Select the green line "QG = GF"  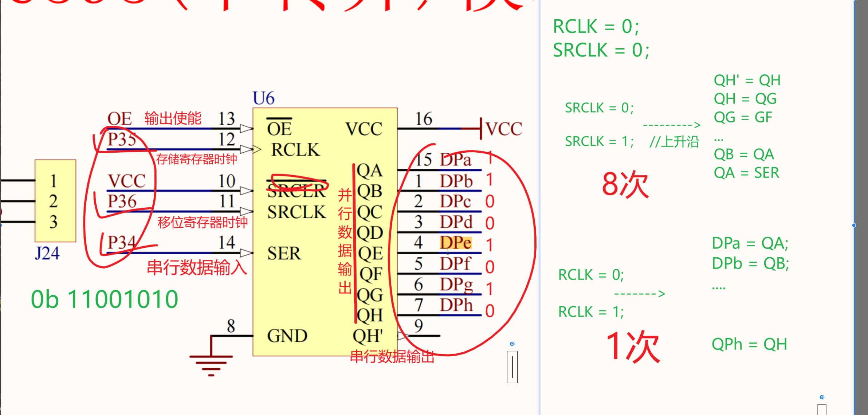[743, 117]
